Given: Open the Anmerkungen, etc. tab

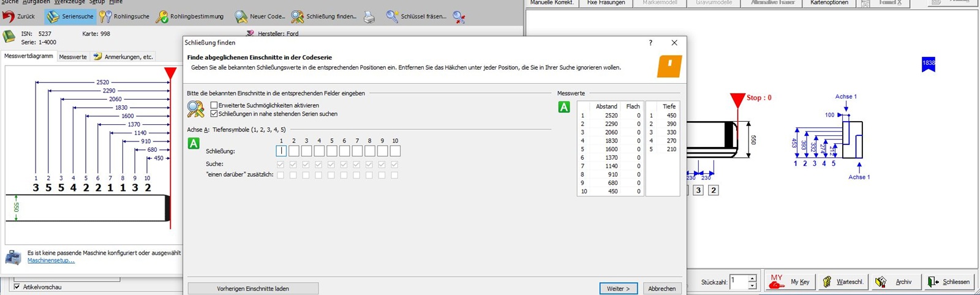Looking at the screenshot, I should click(x=123, y=56).
